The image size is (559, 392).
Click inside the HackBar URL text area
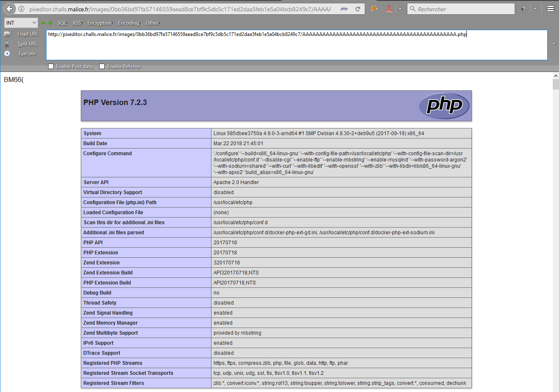pos(297,45)
